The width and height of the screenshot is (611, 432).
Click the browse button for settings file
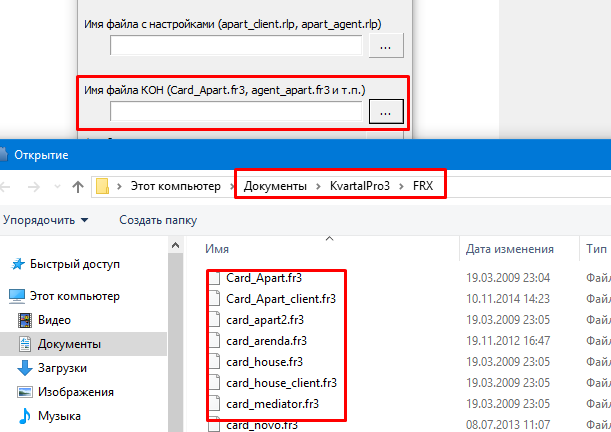[385, 45]
